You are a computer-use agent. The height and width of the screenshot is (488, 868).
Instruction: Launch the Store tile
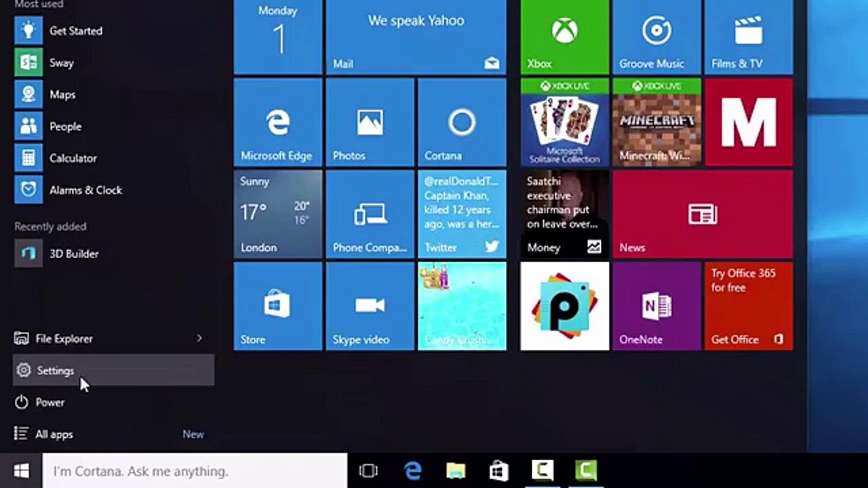[x=278, y=306]
